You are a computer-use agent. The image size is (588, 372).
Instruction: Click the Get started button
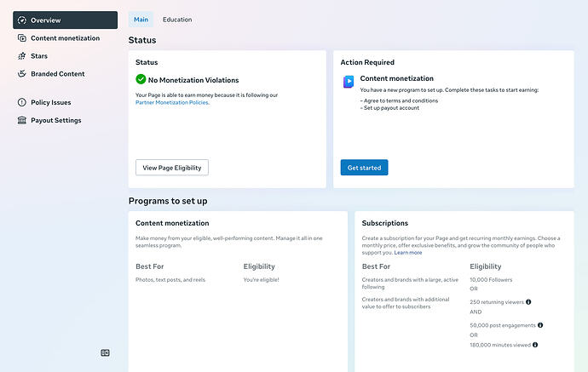[x=364, y=168]
